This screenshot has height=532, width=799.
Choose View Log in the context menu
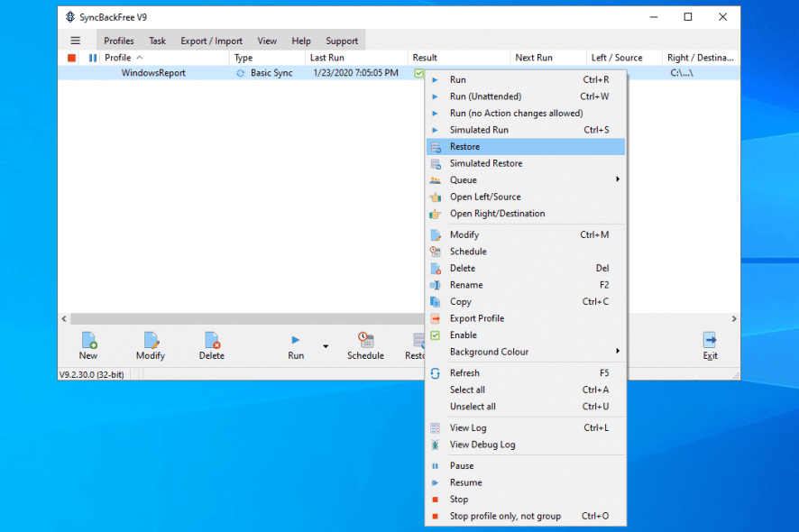[x=526, y=428]
